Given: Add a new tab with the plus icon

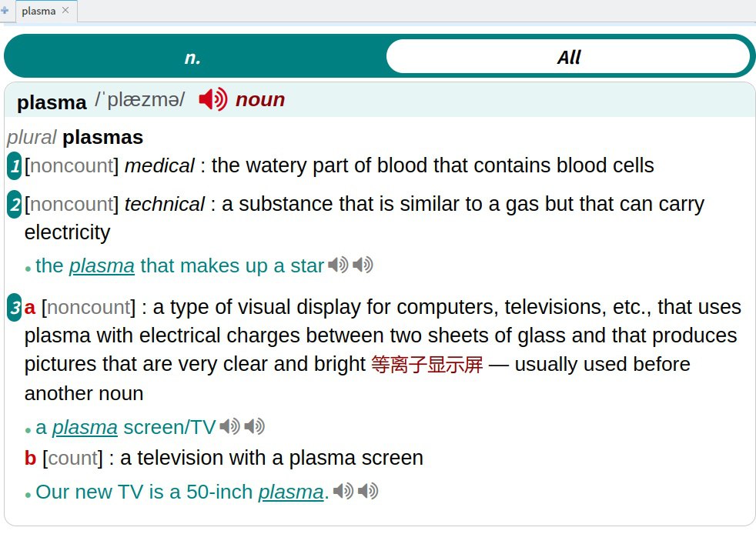Looking at the screenshot, I should tap(5, 11).
